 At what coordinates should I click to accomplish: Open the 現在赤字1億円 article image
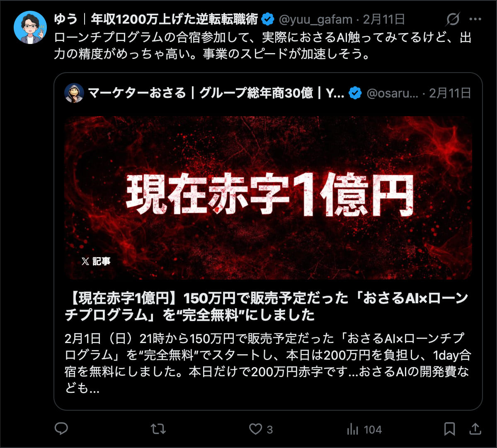(x=268, y=198)
